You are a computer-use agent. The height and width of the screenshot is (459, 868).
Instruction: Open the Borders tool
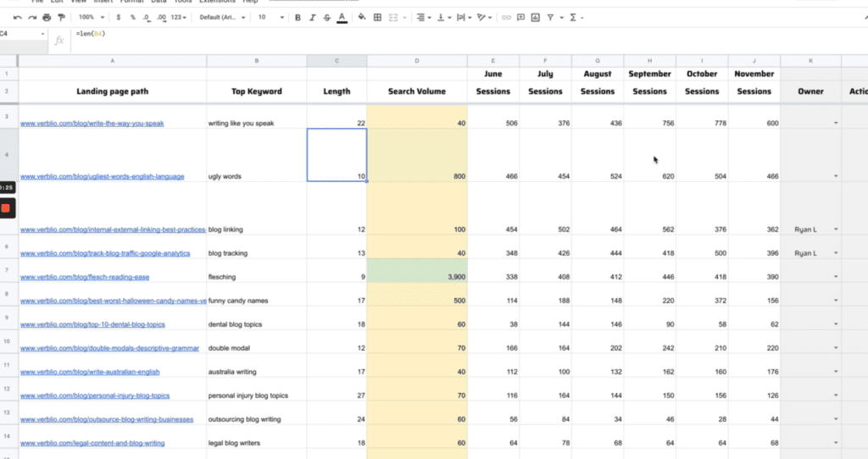377,17
